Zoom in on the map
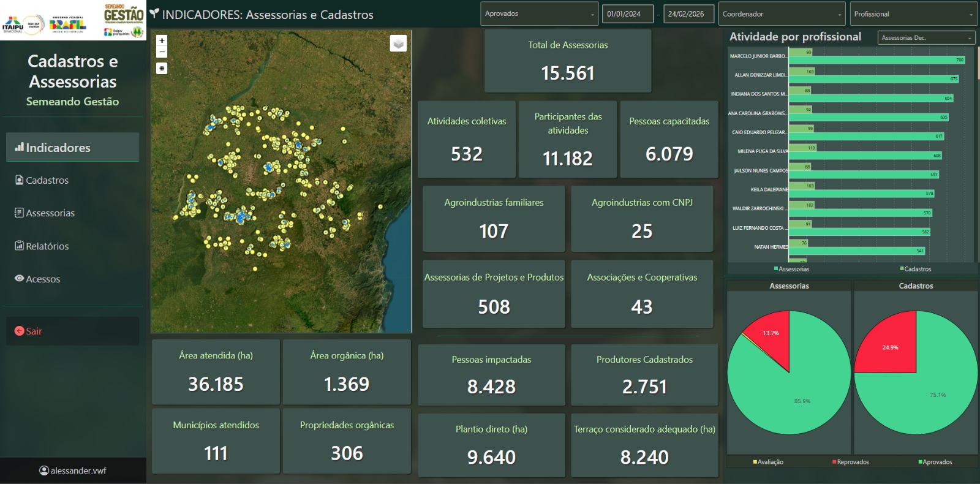 click(x=162, y=40)
